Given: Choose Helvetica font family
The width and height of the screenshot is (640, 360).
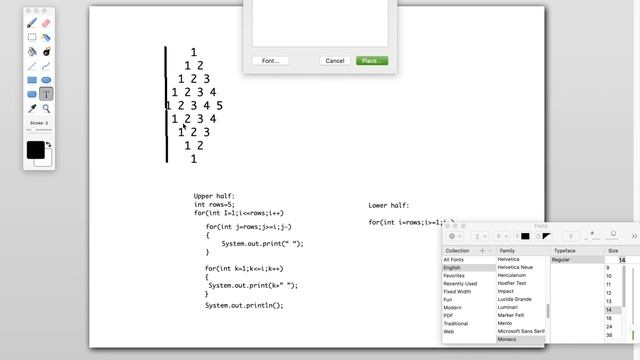Looking at the screenshot, I should tap(521, 259).
